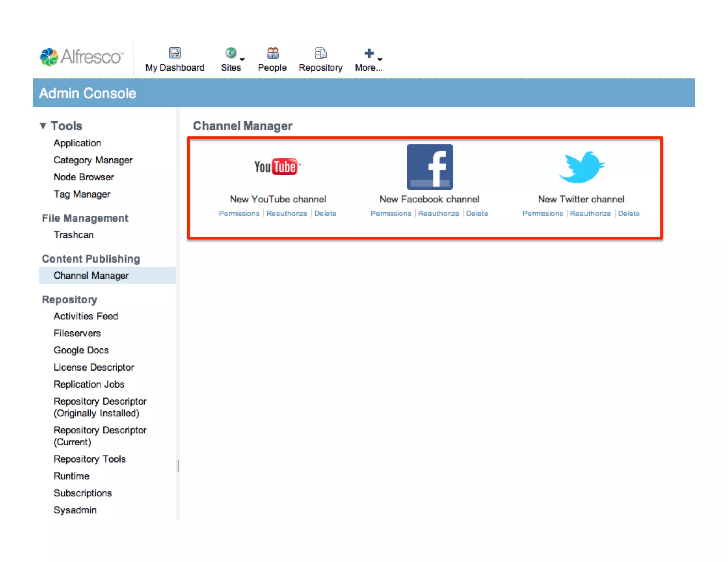This screenshot has height=562, width=728.
Task: Click the Alfresco logo
Action: point(82,57)
